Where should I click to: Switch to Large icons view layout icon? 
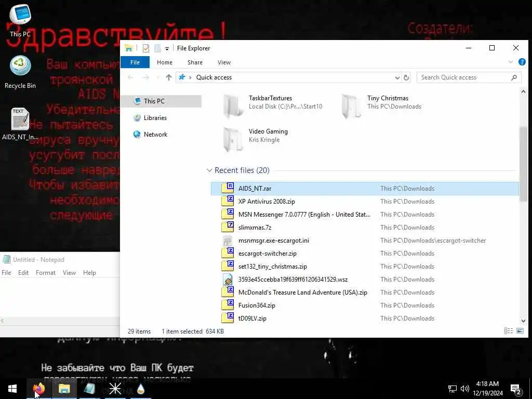tap(520, 331)
